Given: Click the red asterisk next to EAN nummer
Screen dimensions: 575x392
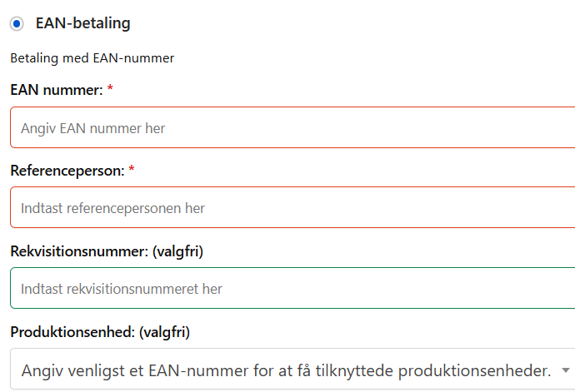Looking at the screenshot, I should click(x=110, y=89).
